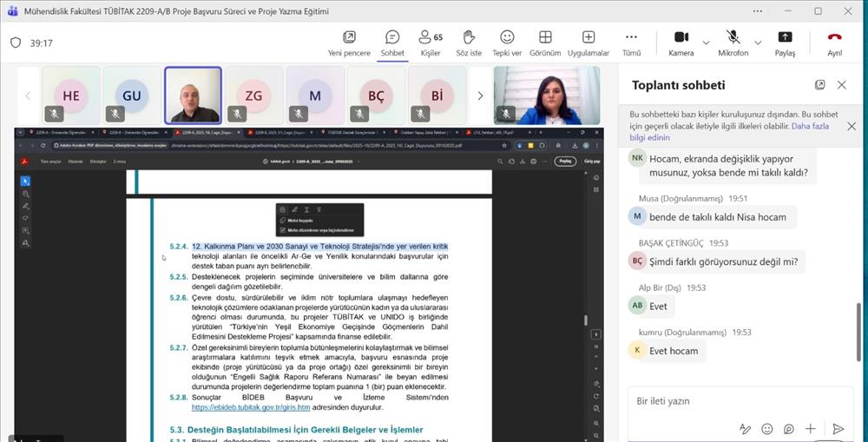Open the Görünüm layout options
The image size is (868, 442).
click(x=545, y=43)
